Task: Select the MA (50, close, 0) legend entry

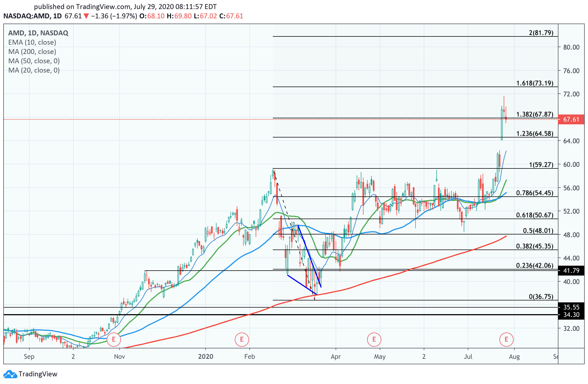Action: (x=34, y=61)
